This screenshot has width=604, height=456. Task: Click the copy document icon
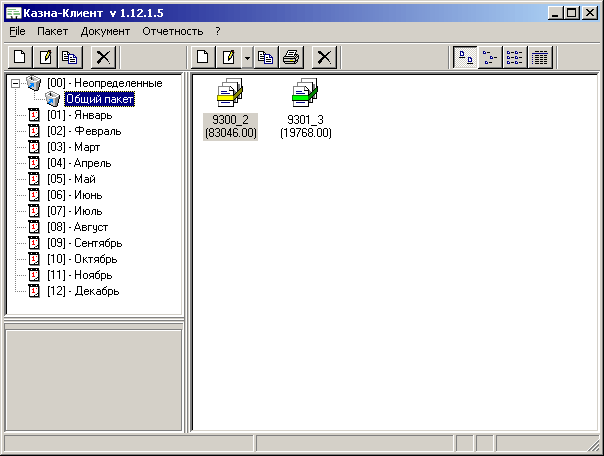click(x=265, y=57)
